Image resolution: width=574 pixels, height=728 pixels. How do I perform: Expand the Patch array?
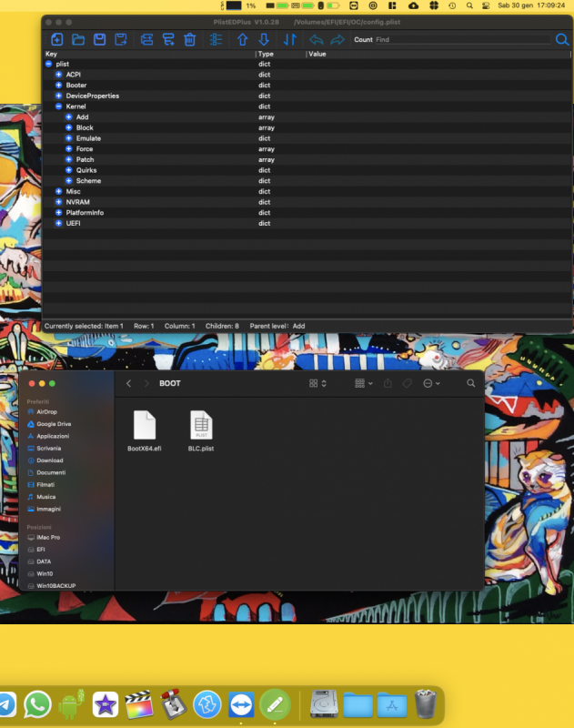[x=68, y=159]
